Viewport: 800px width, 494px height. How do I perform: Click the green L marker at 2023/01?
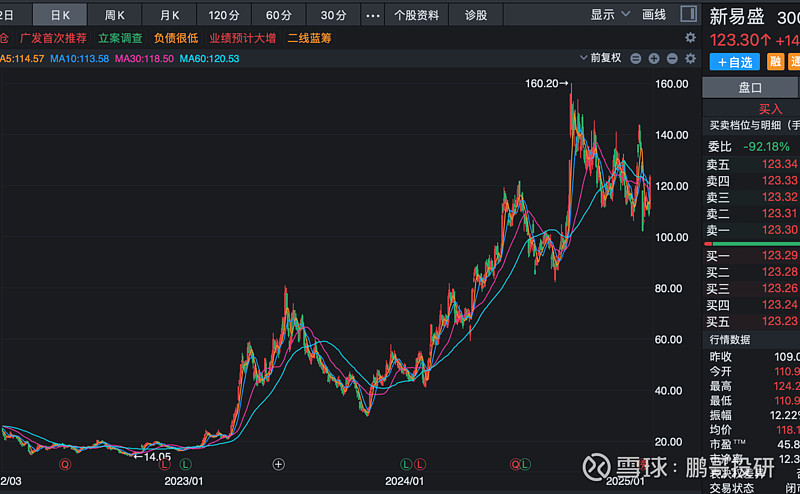pos(185,464)
